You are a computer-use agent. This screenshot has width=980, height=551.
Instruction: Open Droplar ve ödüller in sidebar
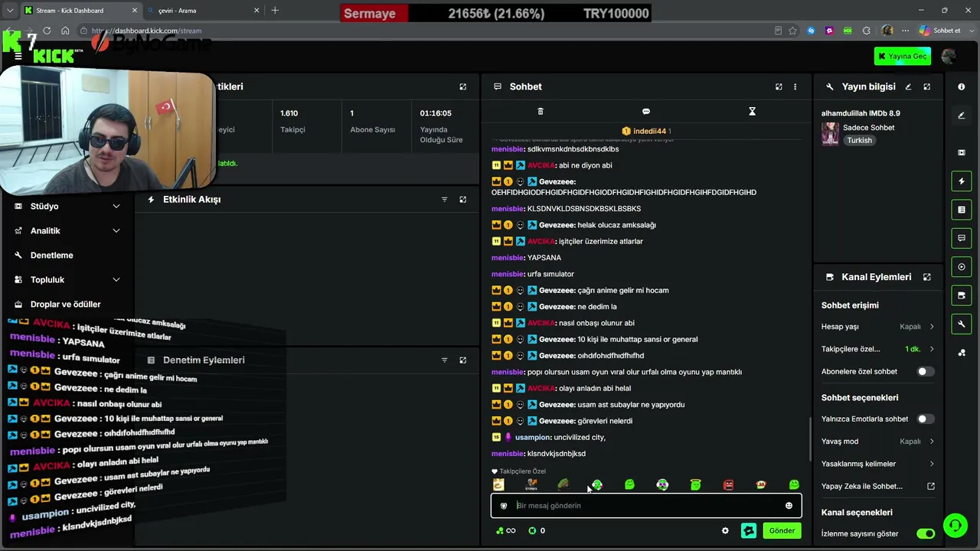click(x=67, y=304)
